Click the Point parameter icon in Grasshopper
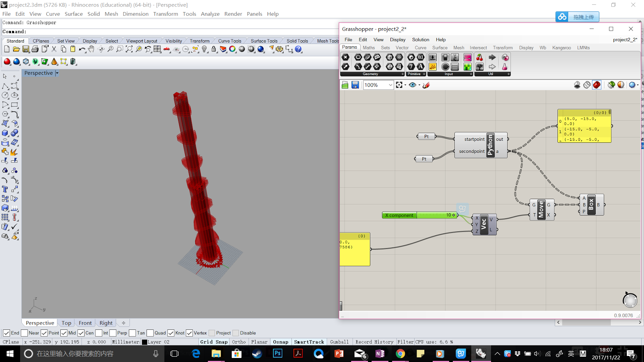Image resolution: width=644 pixels, height=362 pixels. [x=345, y=57]
